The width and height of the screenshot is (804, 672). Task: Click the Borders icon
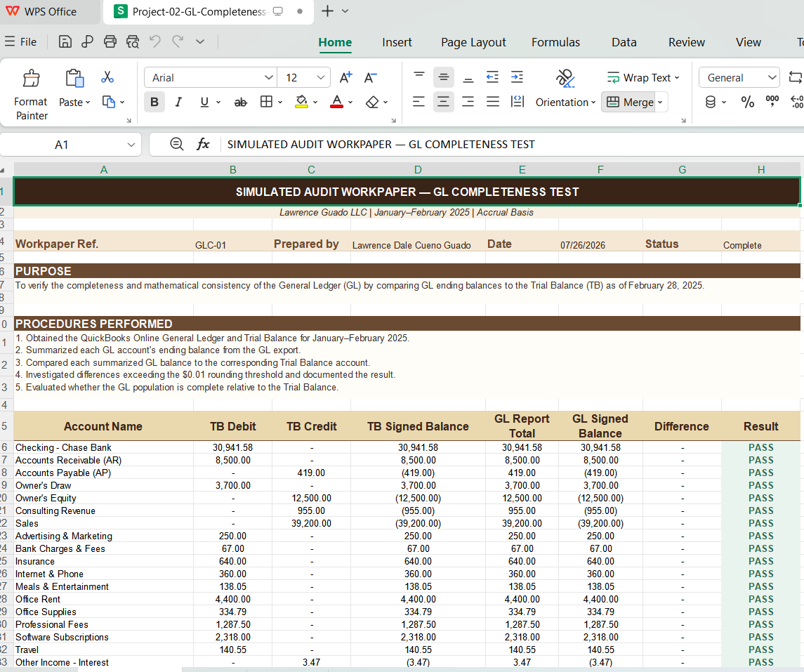coord(266,102)
